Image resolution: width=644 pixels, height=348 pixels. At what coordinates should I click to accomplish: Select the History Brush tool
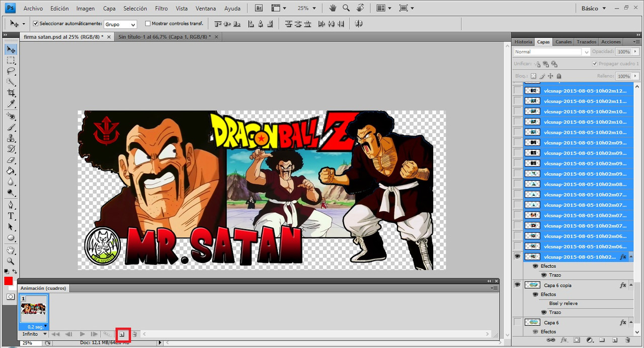pos(11,149)
